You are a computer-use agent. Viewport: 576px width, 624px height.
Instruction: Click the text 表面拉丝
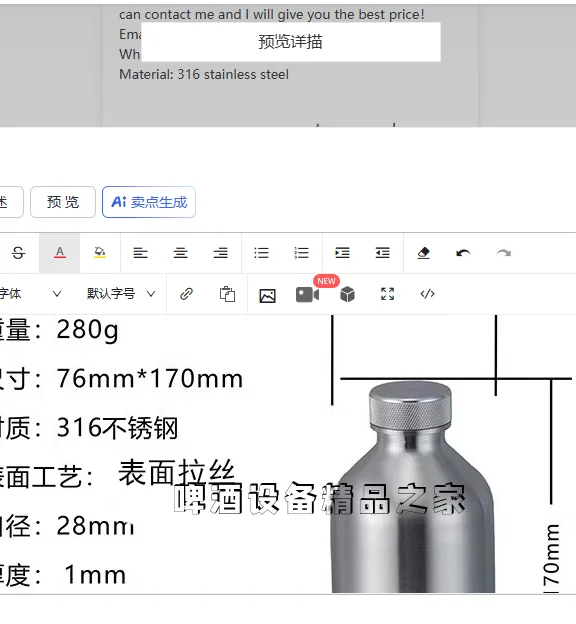177,472
